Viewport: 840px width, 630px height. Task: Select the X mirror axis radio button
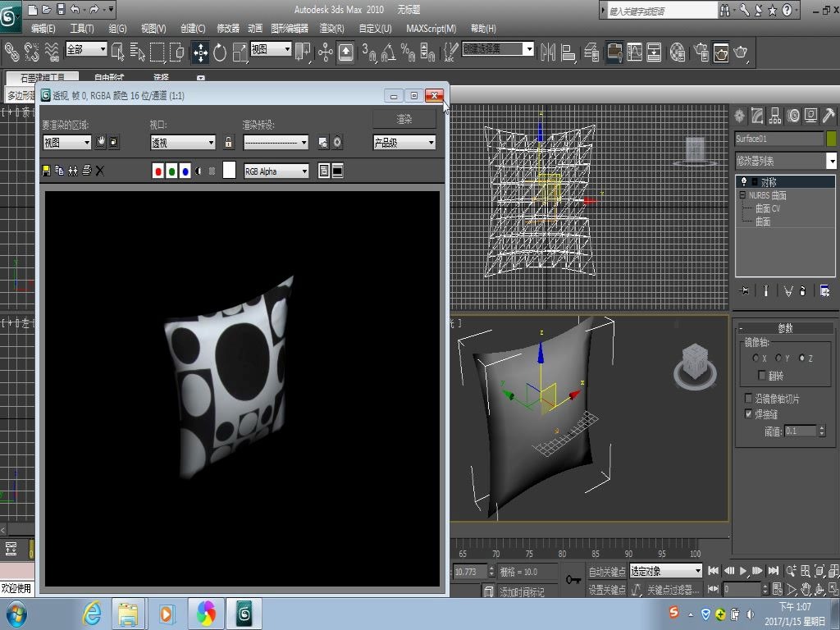755,358
